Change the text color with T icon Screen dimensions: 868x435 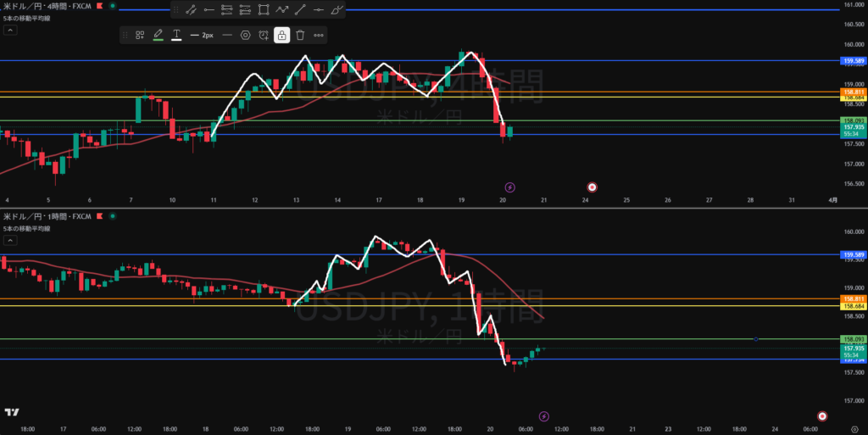(176, 35)
